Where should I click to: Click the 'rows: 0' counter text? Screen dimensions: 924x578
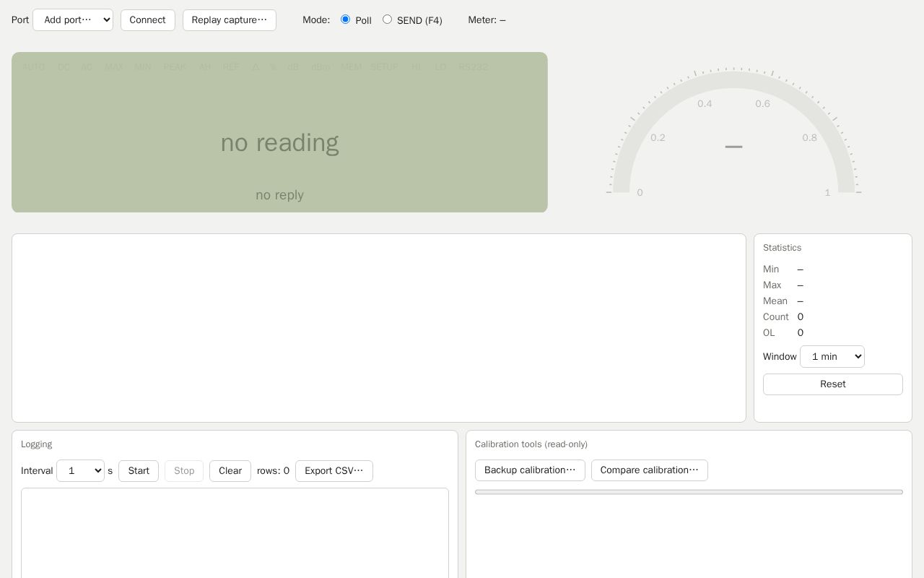(x=273, y=471)
